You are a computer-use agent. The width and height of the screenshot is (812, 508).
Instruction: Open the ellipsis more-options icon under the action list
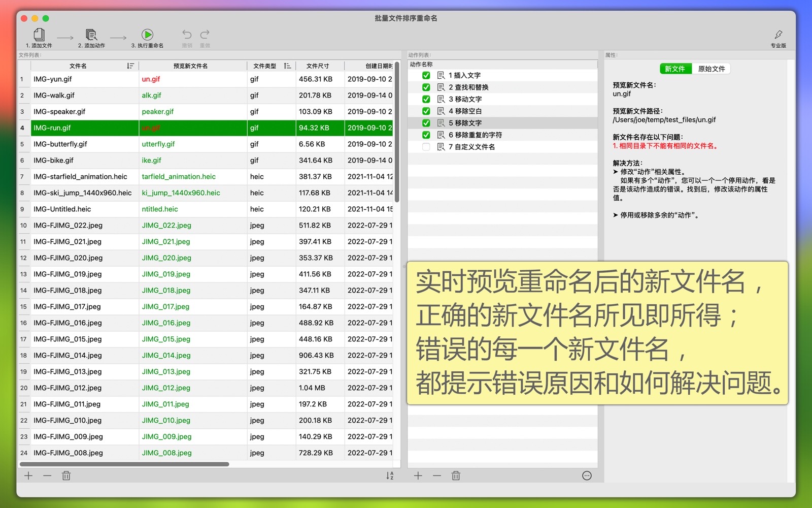pos(587,476)
